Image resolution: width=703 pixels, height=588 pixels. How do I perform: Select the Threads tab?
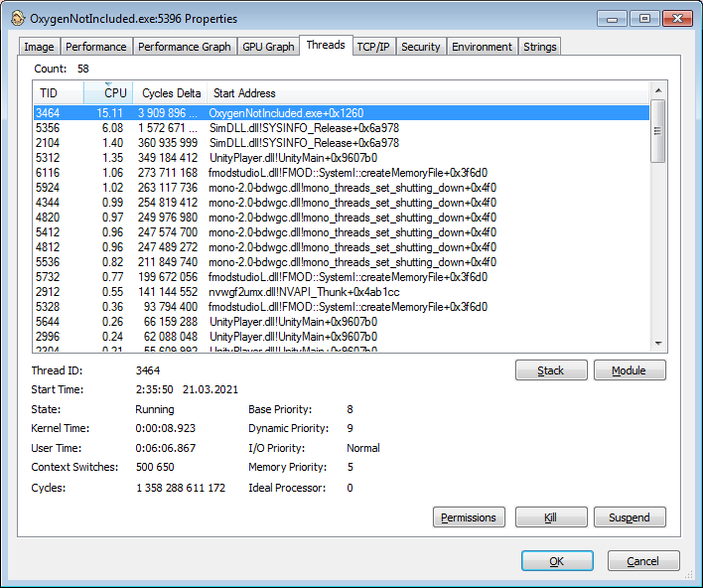326,45
